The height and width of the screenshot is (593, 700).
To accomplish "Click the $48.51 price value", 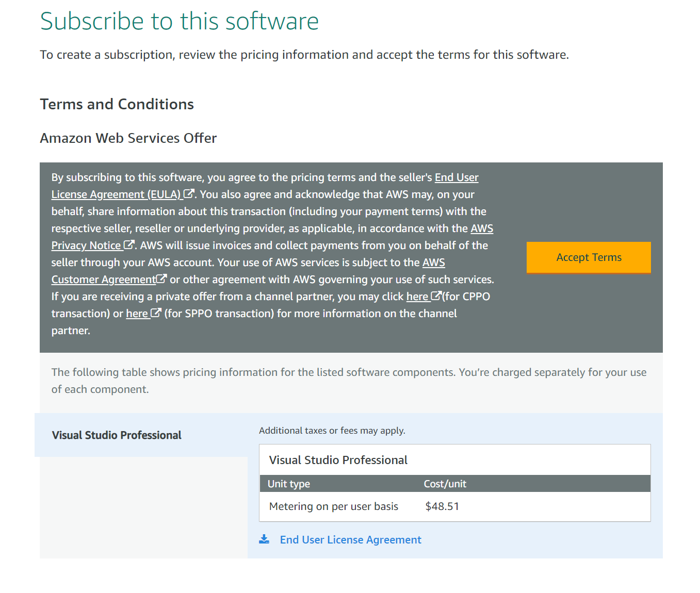I will [443, 506].
